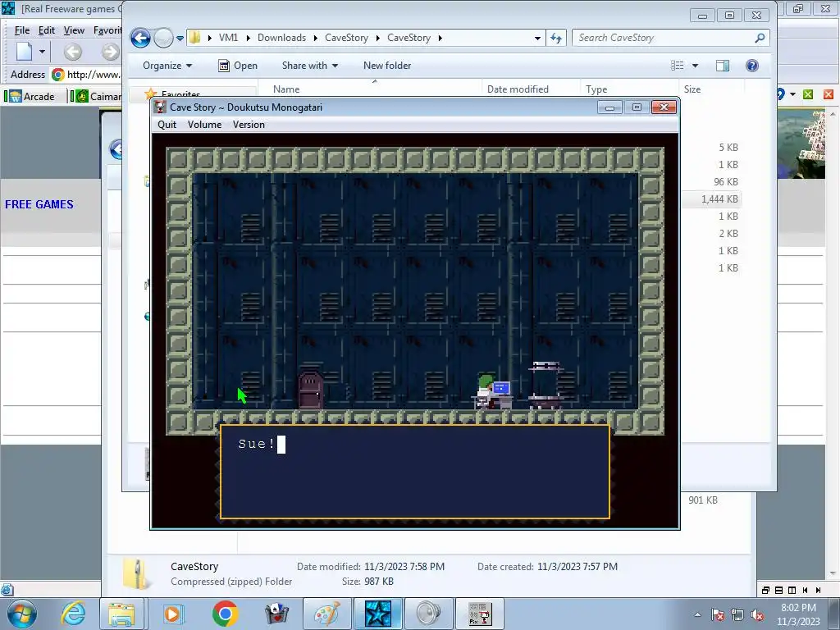Open the Version menu in Cave Story

coord(249,125)
